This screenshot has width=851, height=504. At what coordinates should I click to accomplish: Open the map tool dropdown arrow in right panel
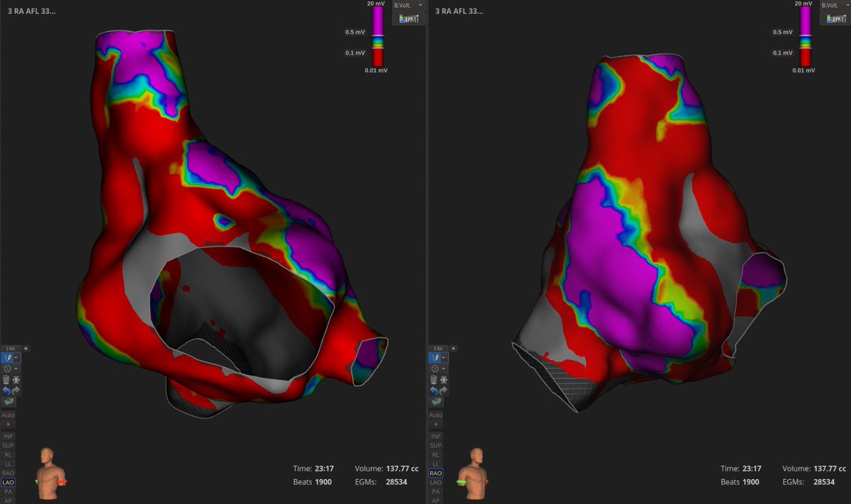[x=444, y=357]
